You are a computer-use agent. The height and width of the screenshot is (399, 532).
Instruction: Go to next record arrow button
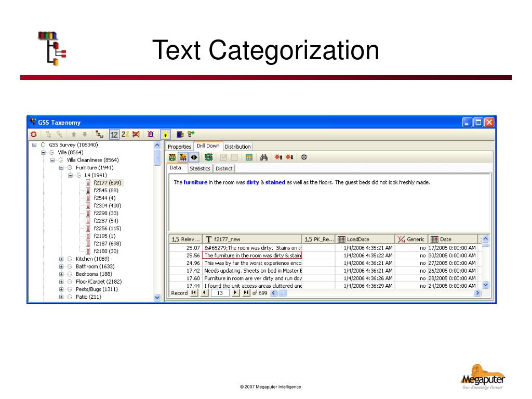click(x=235, y=292)
